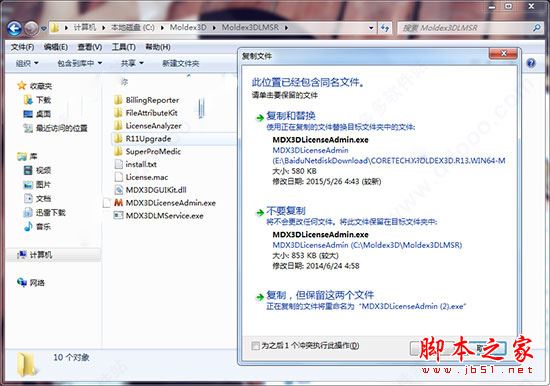Open the 帮助(H) menu
The height and width of the screenshot is (386, 550).
(x=158, y=47)
